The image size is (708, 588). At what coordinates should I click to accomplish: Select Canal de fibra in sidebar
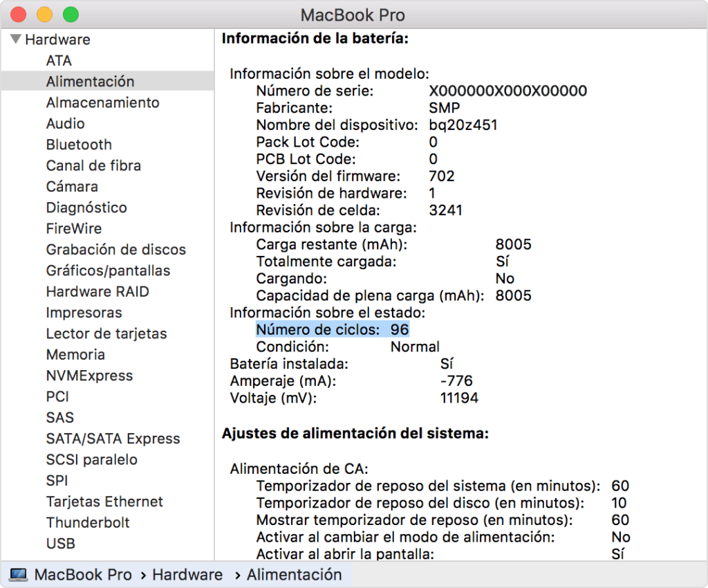(x=93, y=166)
